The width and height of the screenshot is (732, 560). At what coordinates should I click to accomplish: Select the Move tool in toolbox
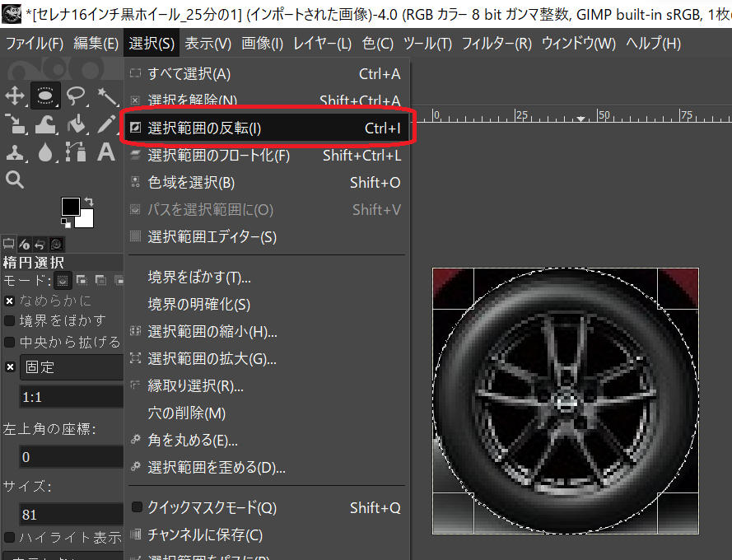point(15,96)
